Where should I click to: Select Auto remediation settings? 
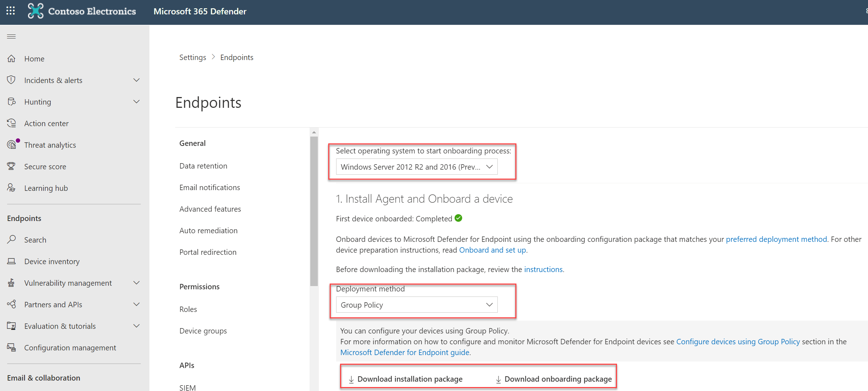click(x=208, y=230)
